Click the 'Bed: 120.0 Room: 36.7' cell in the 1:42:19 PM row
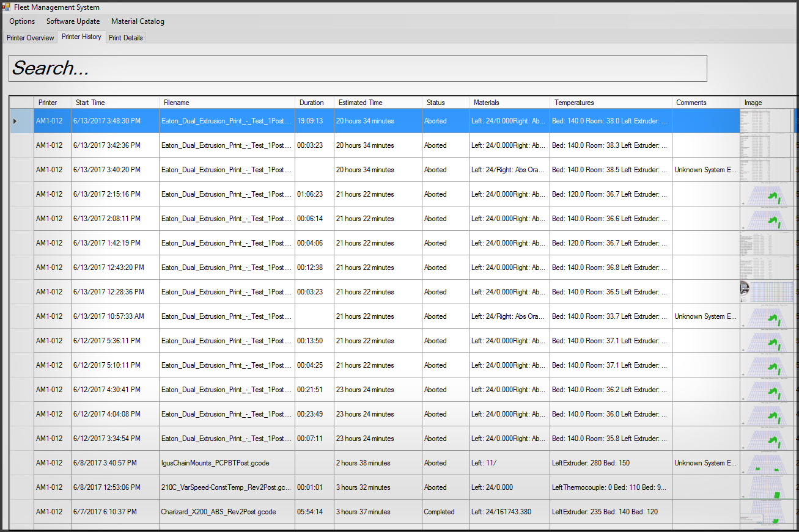Screen dimensions: 799x532 (x=611, y=243)
